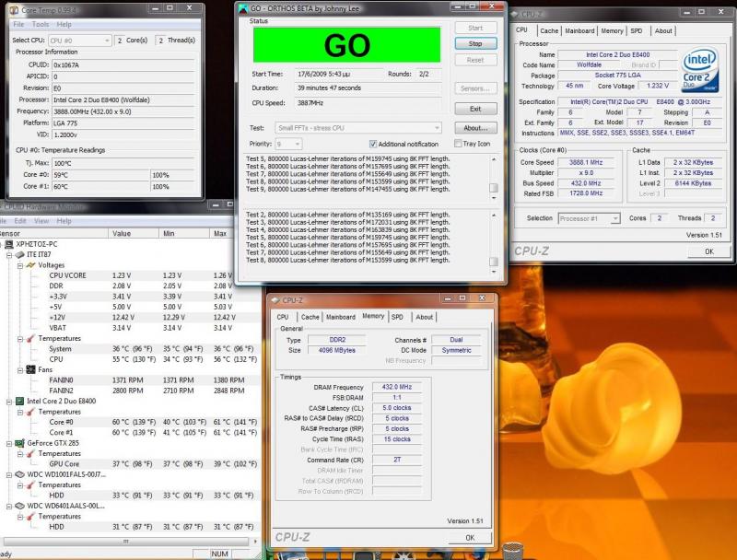Click the Core Speed value 3888.1 MHz

click(586, 162)
